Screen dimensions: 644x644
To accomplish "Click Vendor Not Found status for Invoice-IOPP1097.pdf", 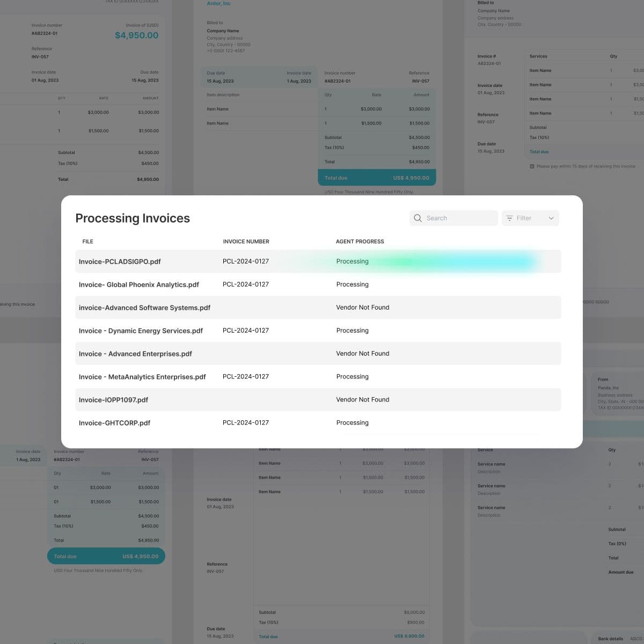I will click(x=363, y=399).
